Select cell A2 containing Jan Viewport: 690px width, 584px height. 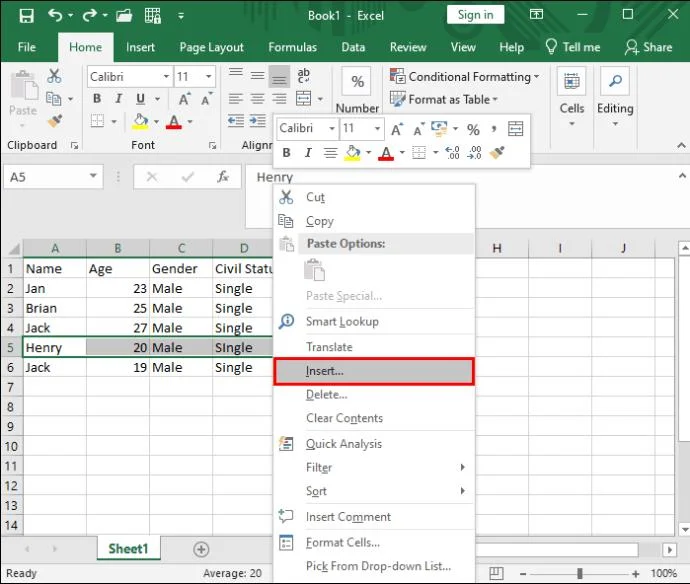(x=54, y=288)
